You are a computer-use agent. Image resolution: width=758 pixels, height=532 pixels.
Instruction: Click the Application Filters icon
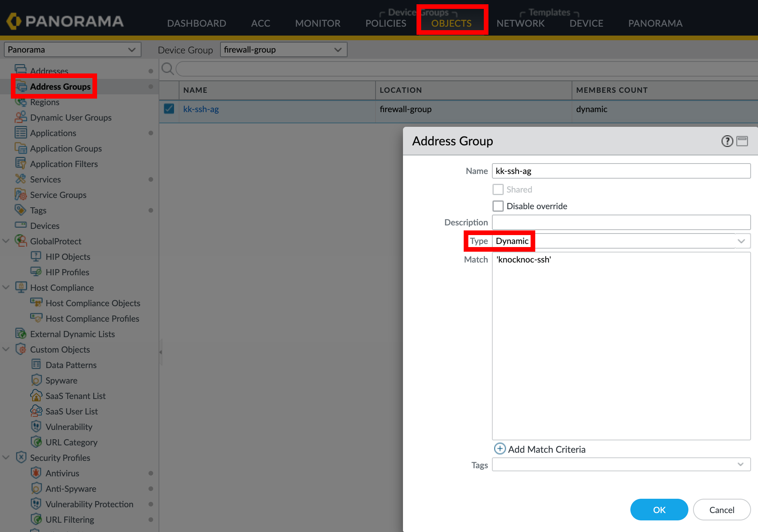(20, 164)
